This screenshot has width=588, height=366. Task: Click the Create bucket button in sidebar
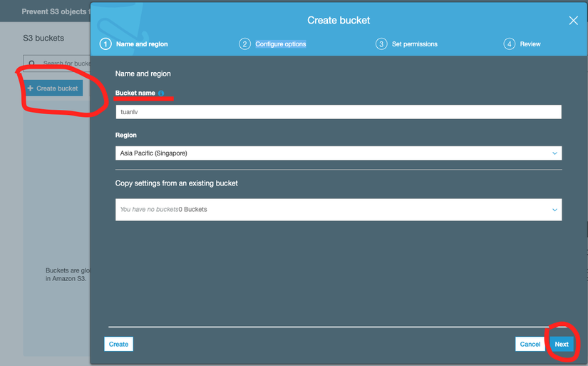(53, 88)
